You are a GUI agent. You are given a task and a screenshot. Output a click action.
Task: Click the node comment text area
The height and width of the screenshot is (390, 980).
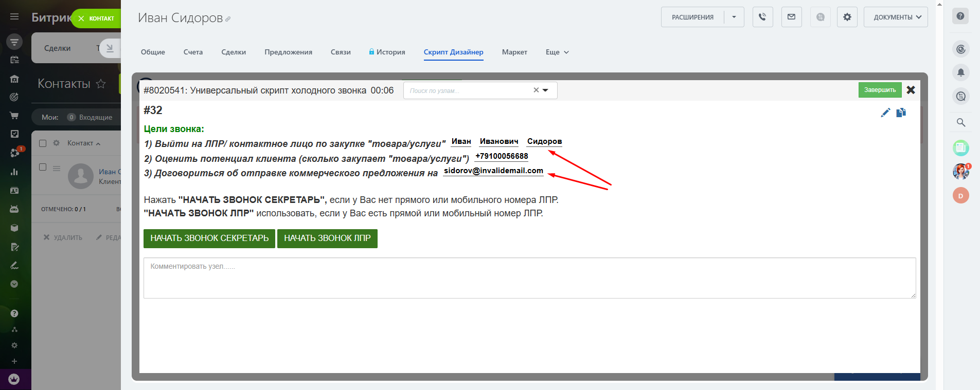pos(529,278)
